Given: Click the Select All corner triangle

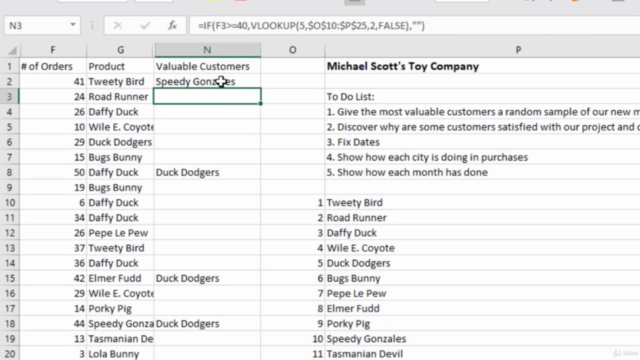Looking at the screenshot, I should point(12,50).
